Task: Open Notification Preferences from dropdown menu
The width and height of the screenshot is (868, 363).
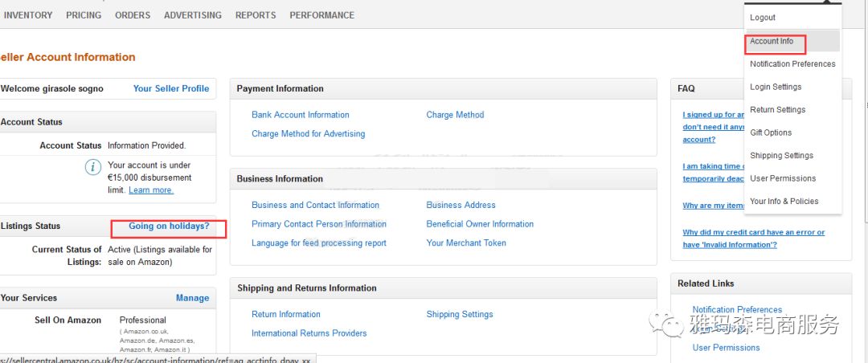Action: pos(792,64)
